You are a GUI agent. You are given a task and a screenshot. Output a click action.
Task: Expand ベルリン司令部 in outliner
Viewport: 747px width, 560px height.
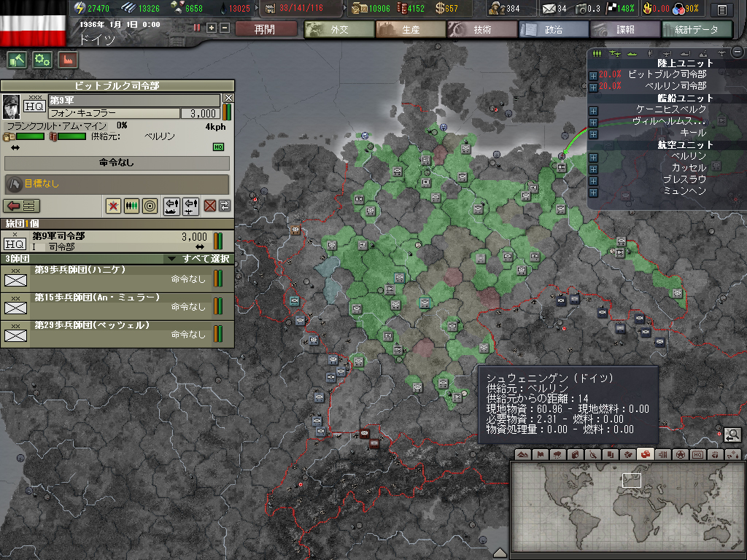[x=593, y=87]
